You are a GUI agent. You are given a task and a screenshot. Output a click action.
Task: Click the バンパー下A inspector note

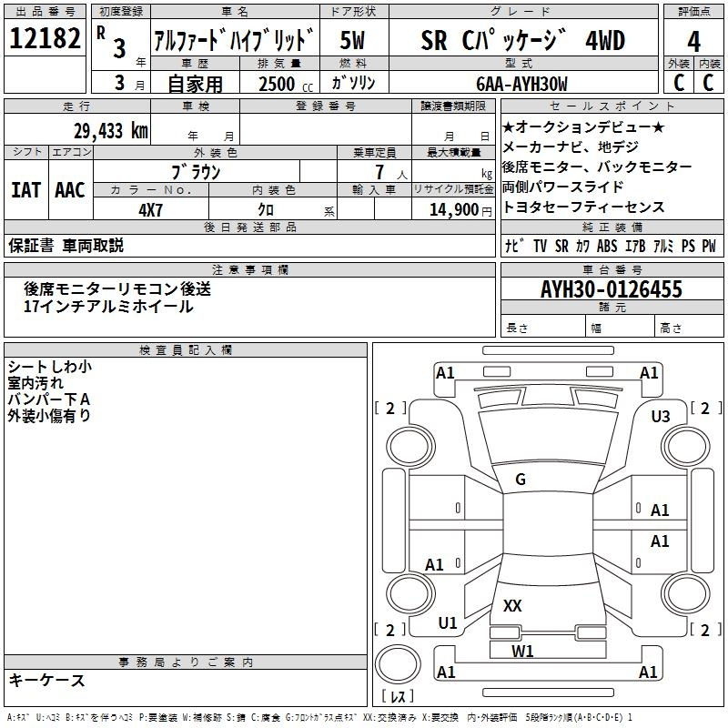[48, 399]
